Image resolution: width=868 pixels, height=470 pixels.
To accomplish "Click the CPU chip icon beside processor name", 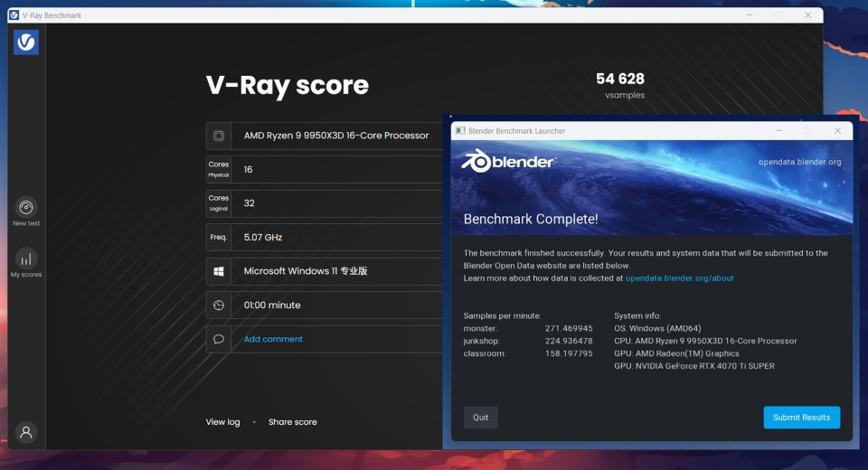I will pyautogui.click(x=219, y=136).
